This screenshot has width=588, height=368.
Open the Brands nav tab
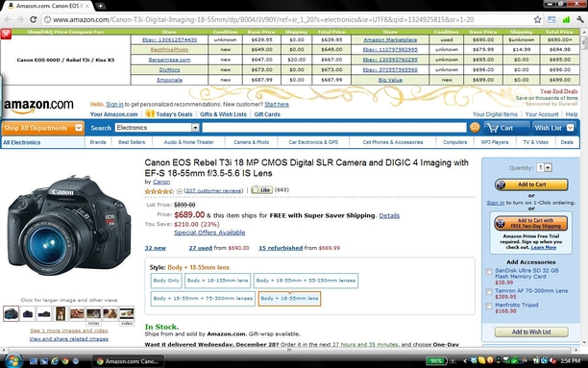click(98, 142)
